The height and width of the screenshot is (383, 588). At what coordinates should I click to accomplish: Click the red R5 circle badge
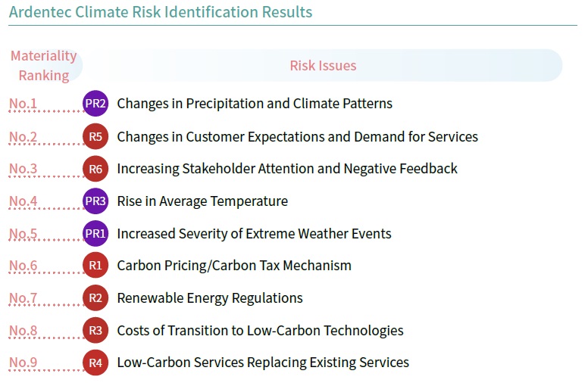(x=95, y=136)
